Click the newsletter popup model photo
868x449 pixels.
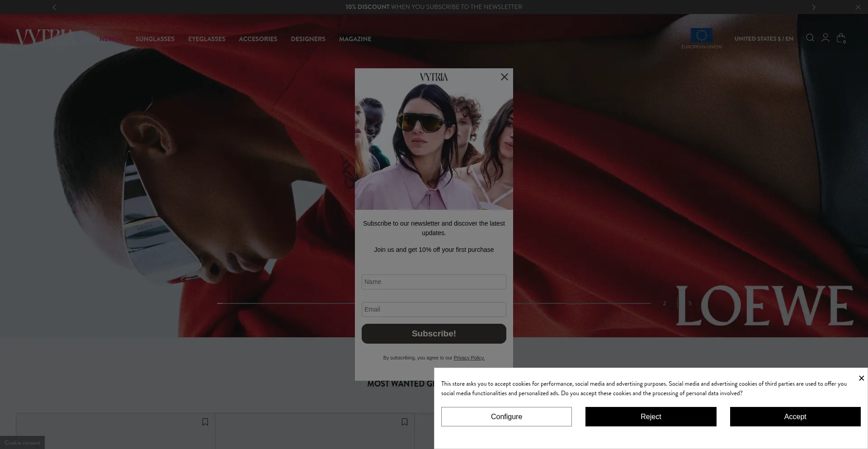point(434,147)
